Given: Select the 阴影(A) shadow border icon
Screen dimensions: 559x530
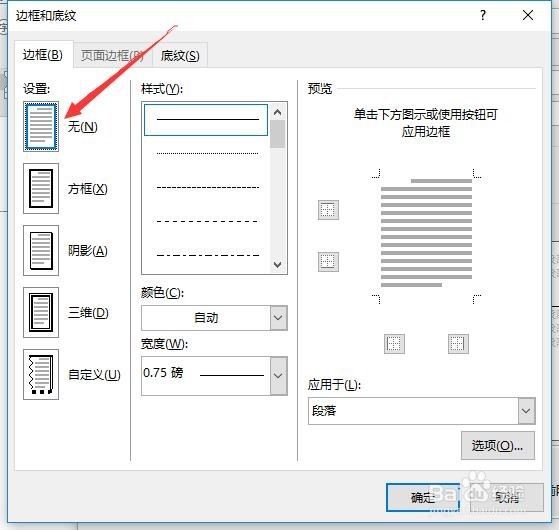Looking at the screenshot, I should 41,250.
